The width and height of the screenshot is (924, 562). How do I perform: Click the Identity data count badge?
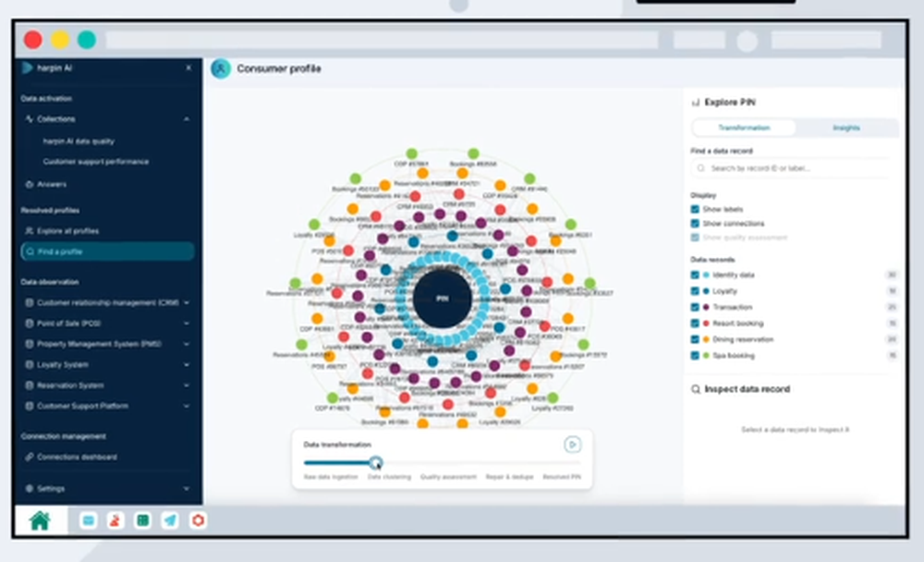point(892,275)
